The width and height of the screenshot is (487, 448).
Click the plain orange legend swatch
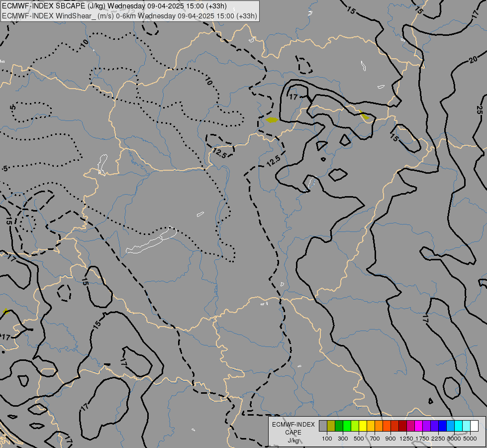coord(379,426)
